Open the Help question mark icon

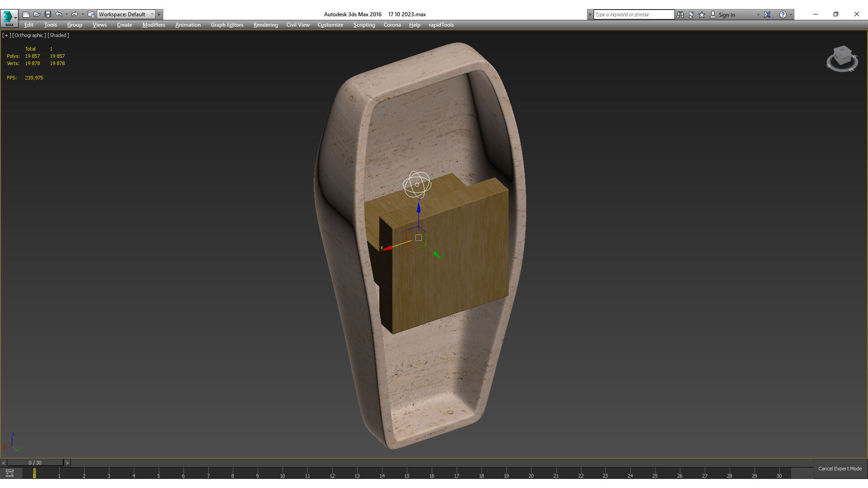tap(783, 14)
